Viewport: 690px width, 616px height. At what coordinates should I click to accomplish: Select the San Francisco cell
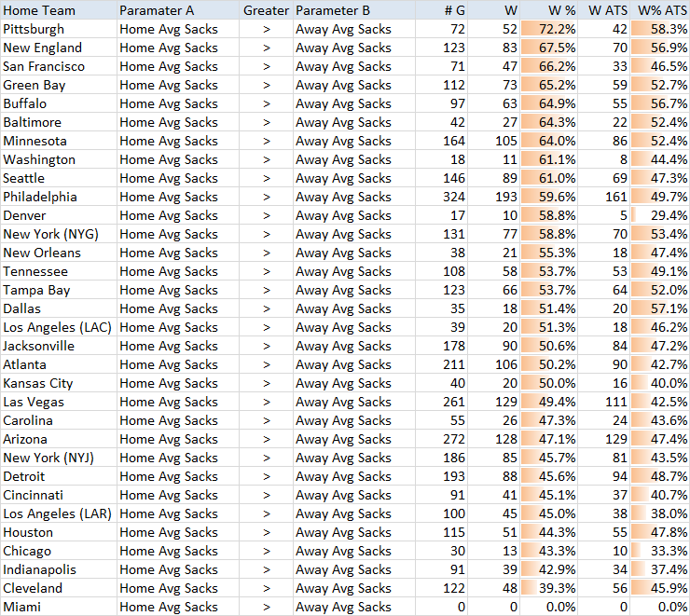coord(59,66)
